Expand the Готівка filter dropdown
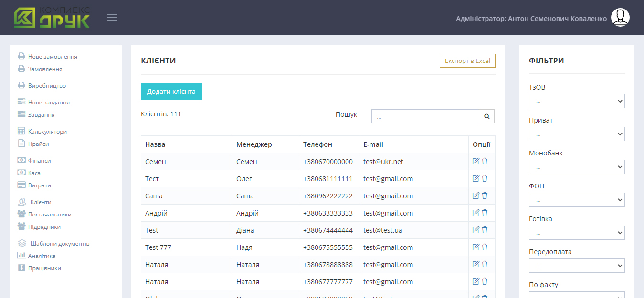This screenshot has width=644, height=298. [x=576, y=233]
